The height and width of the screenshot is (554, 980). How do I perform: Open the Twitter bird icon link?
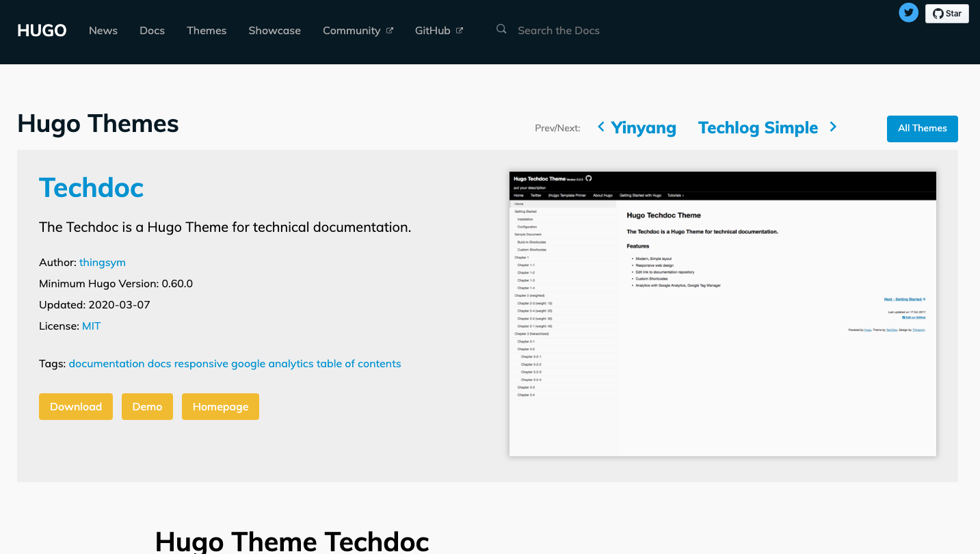coord(908,12)
